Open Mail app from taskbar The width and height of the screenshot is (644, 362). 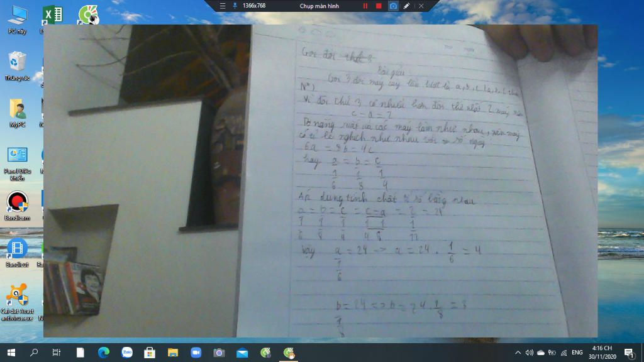242,353
